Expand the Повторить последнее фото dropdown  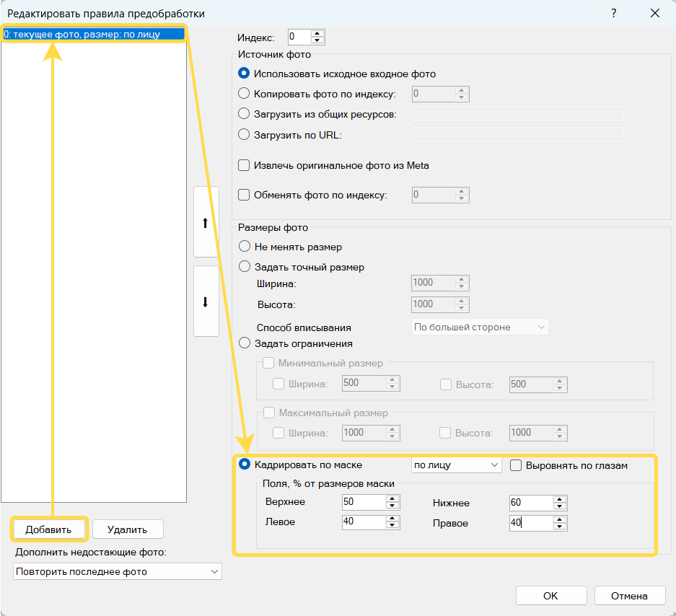tap(118, 571)
